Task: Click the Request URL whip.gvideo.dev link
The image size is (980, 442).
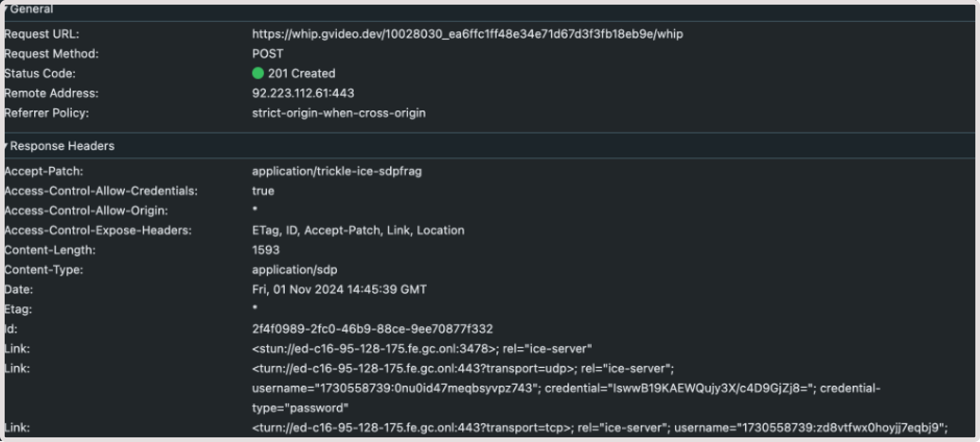Action: tap(467, 34)
